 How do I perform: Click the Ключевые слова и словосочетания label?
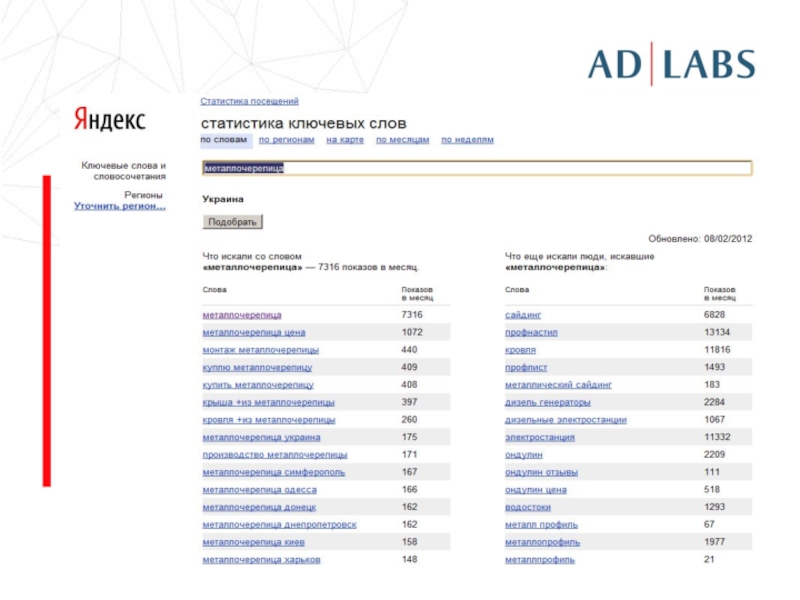123,171
